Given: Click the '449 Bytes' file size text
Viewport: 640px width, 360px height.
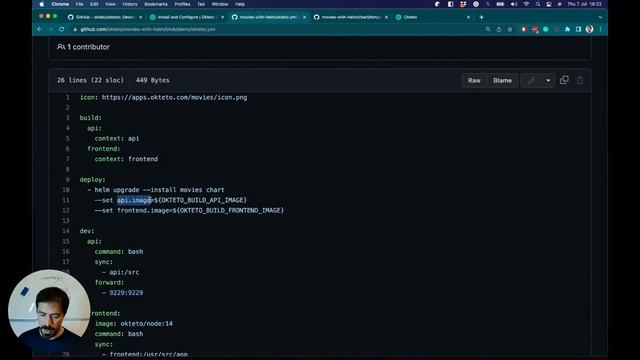Looking at the screenshot, I should click(153, 80).
